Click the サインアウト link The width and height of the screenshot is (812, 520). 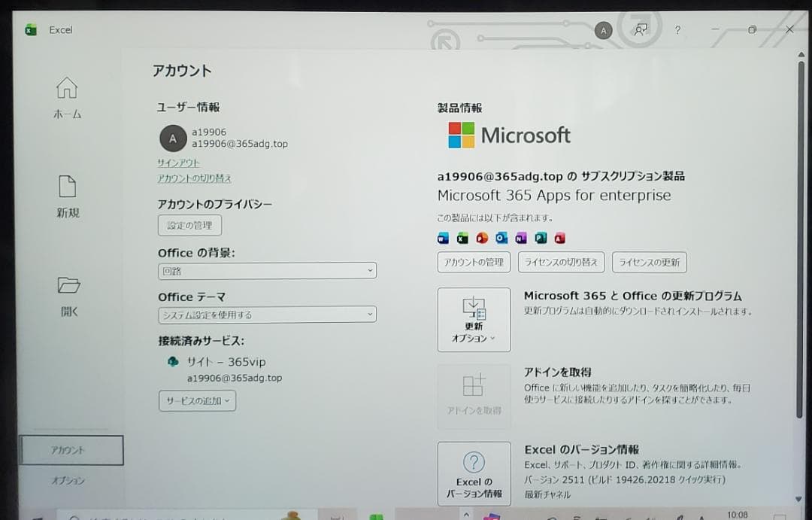point(178,163)
